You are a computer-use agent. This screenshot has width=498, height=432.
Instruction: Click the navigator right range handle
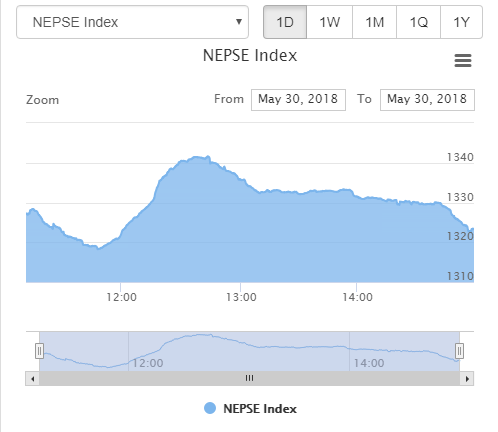coord(459,351)
